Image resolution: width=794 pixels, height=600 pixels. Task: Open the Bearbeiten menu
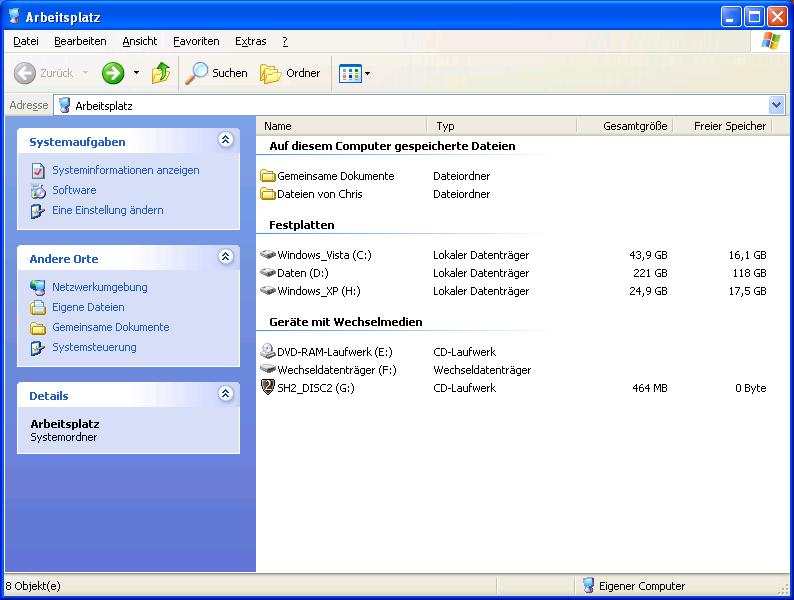click(x=80, y=42)
